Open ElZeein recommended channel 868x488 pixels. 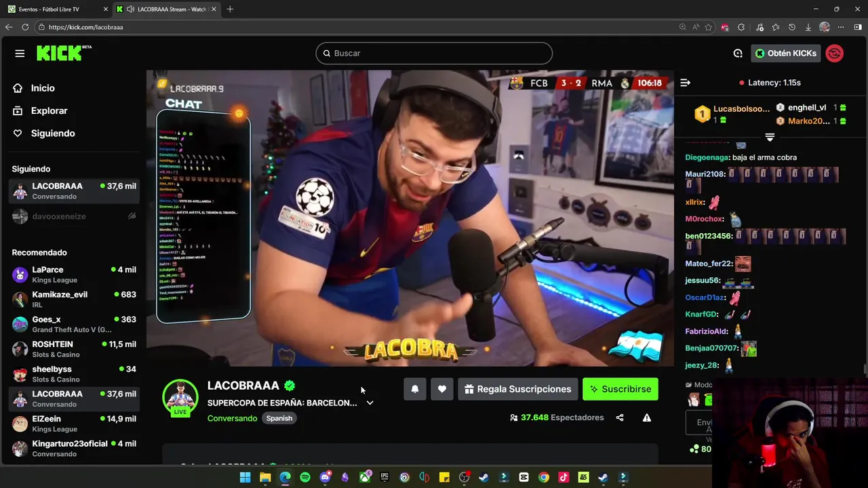(x=74, y=424)
